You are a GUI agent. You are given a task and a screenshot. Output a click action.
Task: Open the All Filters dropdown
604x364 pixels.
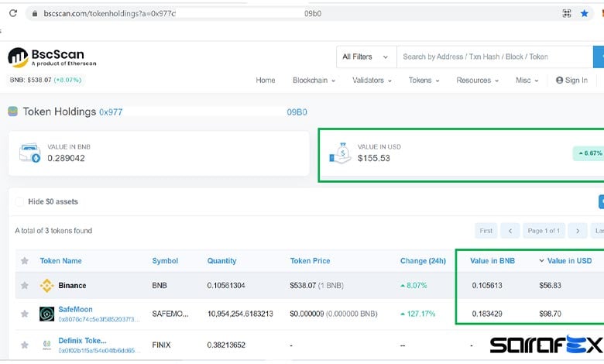(x=366, y=57)
